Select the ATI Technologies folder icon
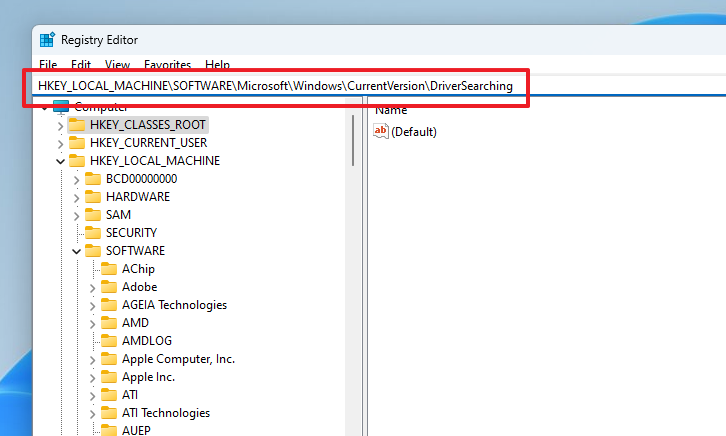The image size is (726, 436). coord(109,413)
